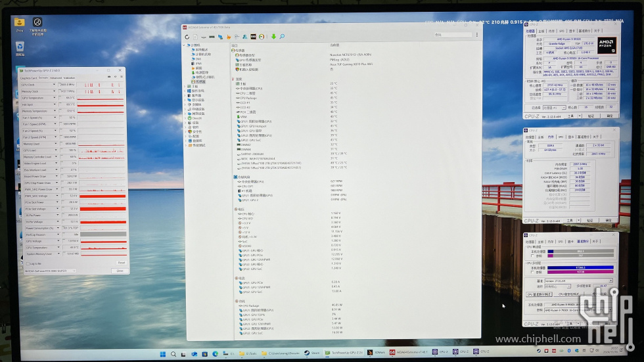The width and height of the screenshot is (644, 362).
Task: Select the Recycle Bin desktop icon
Action: [20, 47]
